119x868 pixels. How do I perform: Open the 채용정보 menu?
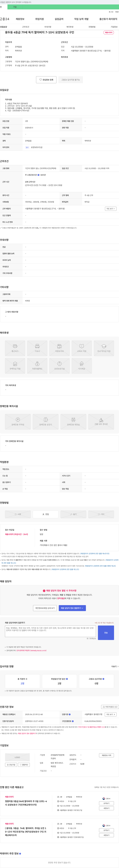point(20,19)
